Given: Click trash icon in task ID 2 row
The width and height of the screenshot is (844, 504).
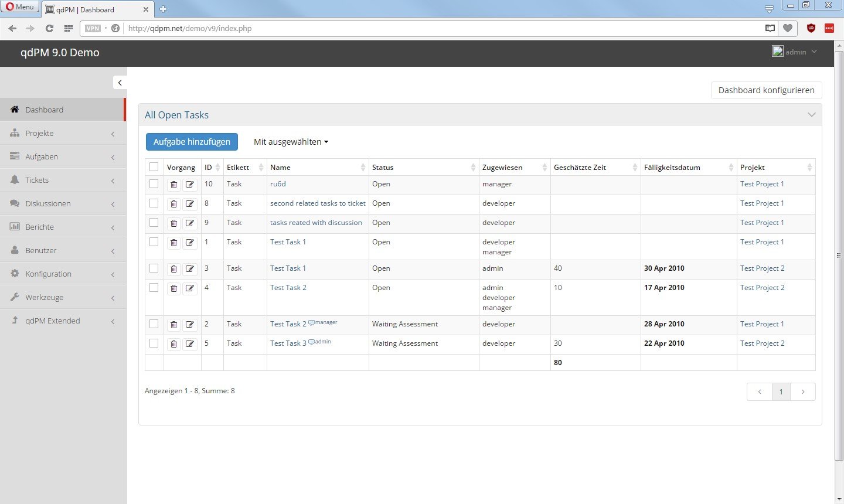Looking at the screenshot, I should tap(173, 325).
